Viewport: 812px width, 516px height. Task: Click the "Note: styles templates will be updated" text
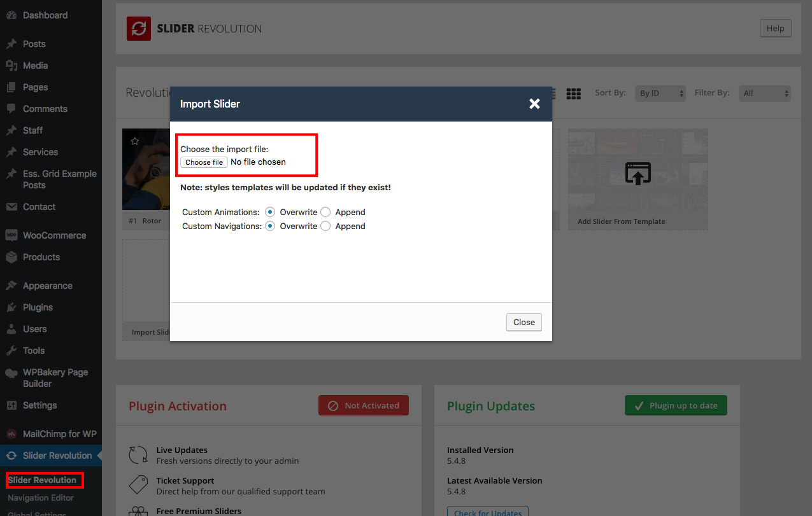tap(285, 188)
